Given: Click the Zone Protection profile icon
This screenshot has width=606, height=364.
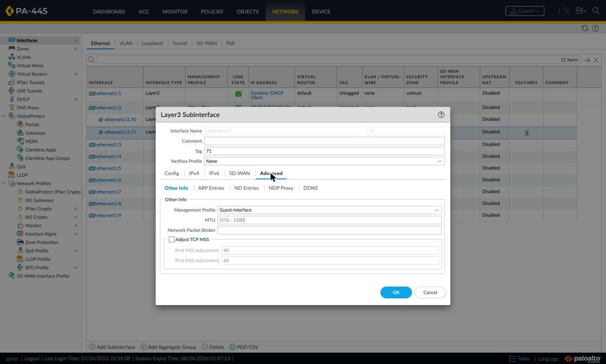Looking at the screenshot, I should pos(20,242).
